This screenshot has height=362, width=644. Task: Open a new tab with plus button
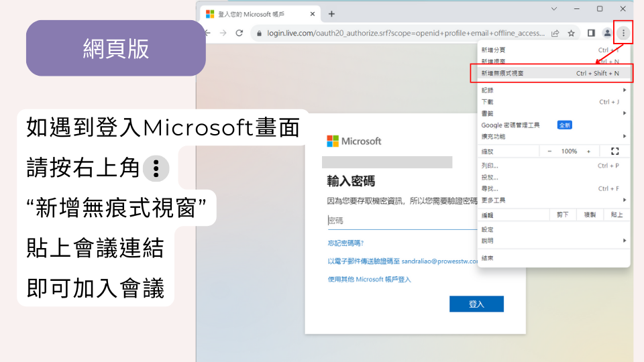coord(331,14)
